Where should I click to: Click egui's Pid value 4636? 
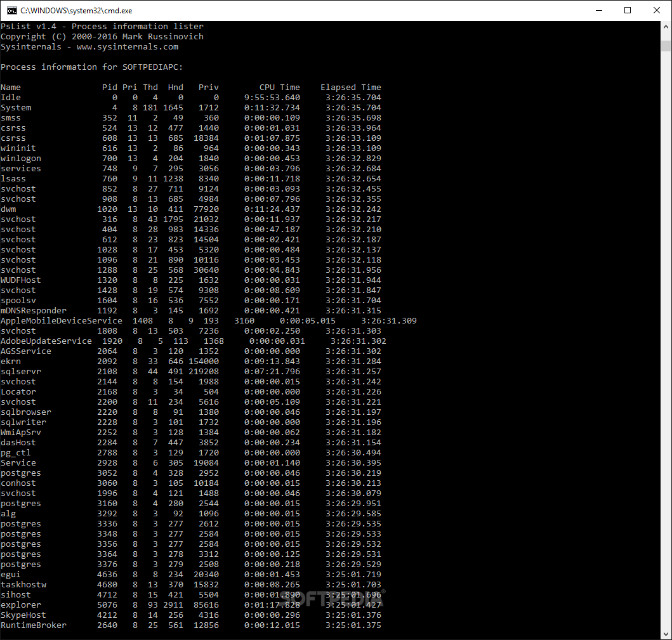pos(107,575)
